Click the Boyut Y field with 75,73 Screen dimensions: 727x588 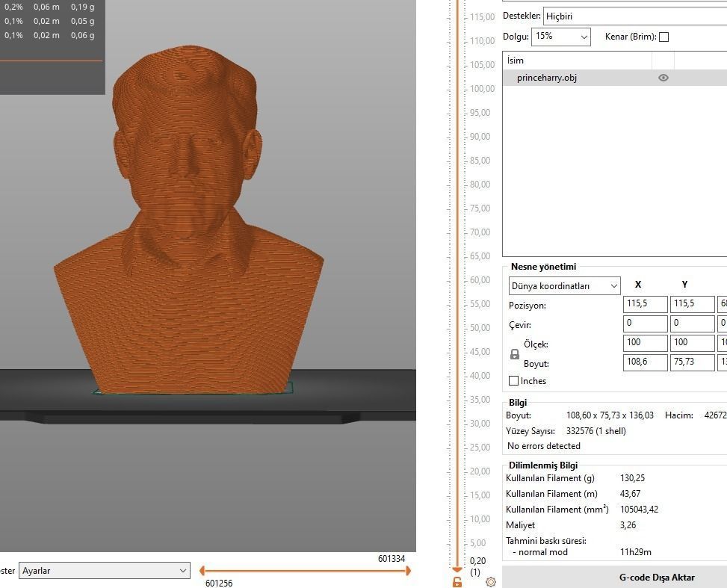point(692,362)
